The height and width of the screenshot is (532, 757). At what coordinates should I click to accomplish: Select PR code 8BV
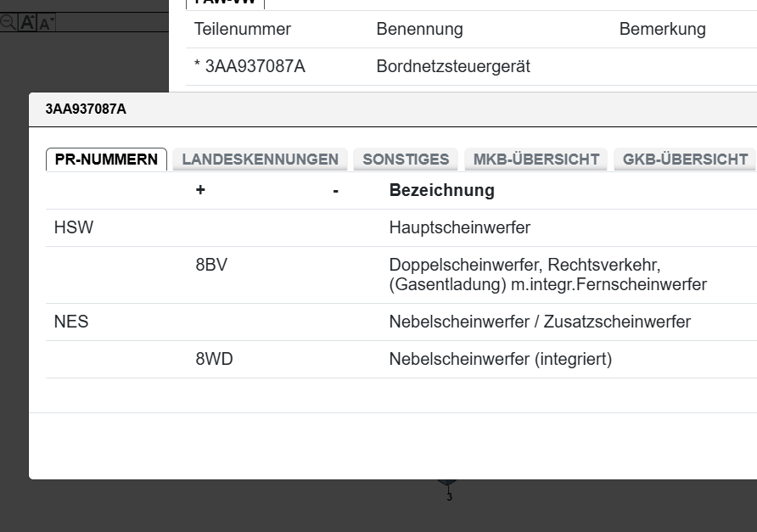point(211,265)
